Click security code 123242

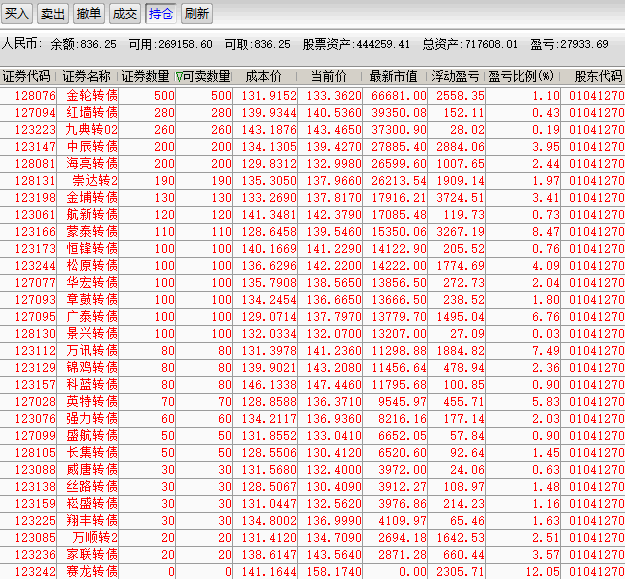[35, 572]
